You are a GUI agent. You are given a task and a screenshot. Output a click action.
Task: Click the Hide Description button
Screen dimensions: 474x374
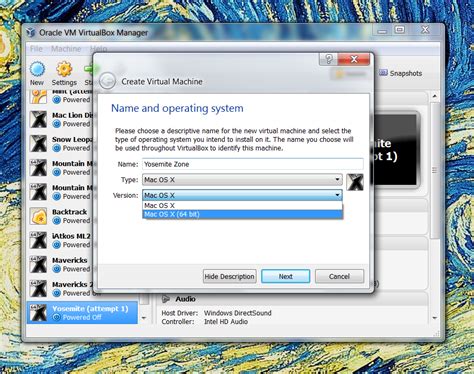(x=230, y=276)
